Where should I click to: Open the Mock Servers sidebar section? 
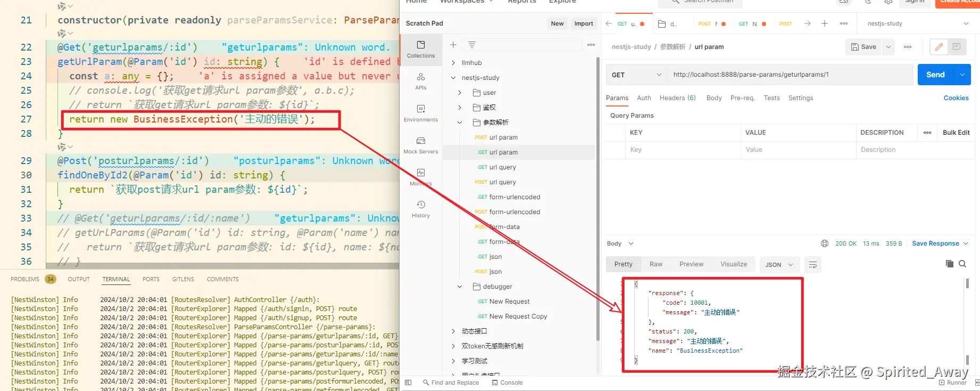(421, 145)
